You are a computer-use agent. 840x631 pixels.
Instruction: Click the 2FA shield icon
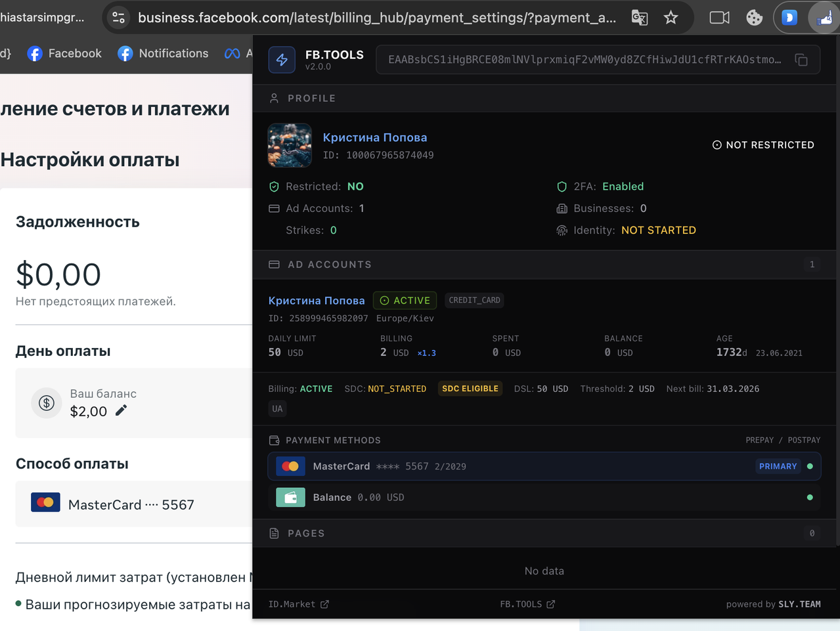tap(562, 186)
